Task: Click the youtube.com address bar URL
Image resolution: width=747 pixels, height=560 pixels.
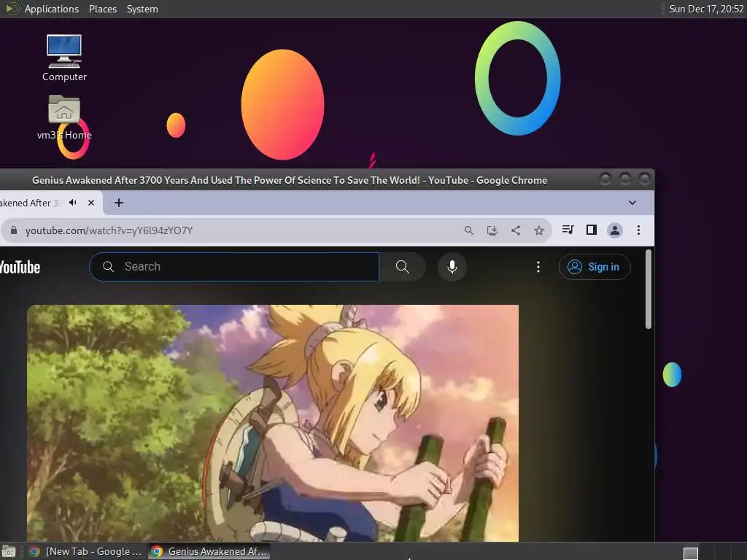Action: click(109, 230)
